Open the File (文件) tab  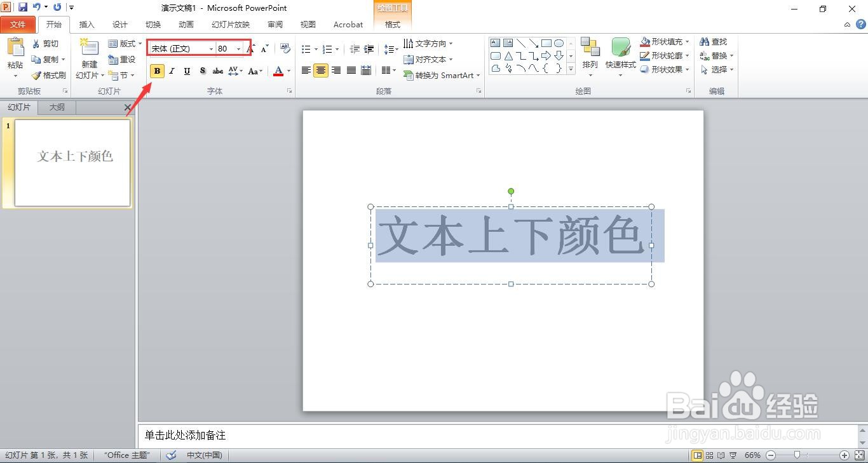(x=18, y=25)
